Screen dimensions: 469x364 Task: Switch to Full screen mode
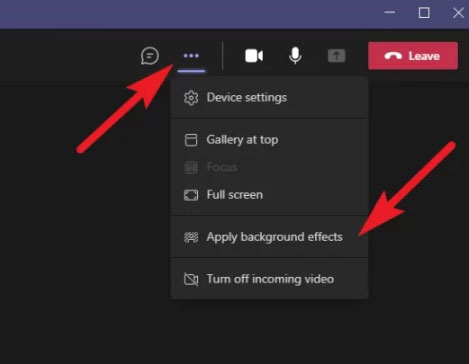click(269, 195)
